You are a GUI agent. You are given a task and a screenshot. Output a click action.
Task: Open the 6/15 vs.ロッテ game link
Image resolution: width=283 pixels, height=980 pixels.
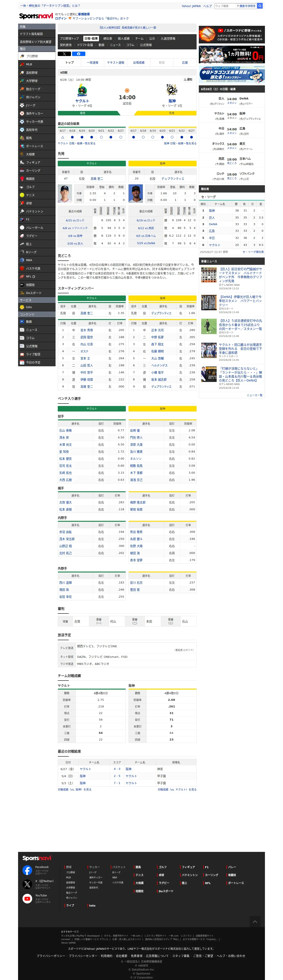pyautogui.click(x=75, y=220)
